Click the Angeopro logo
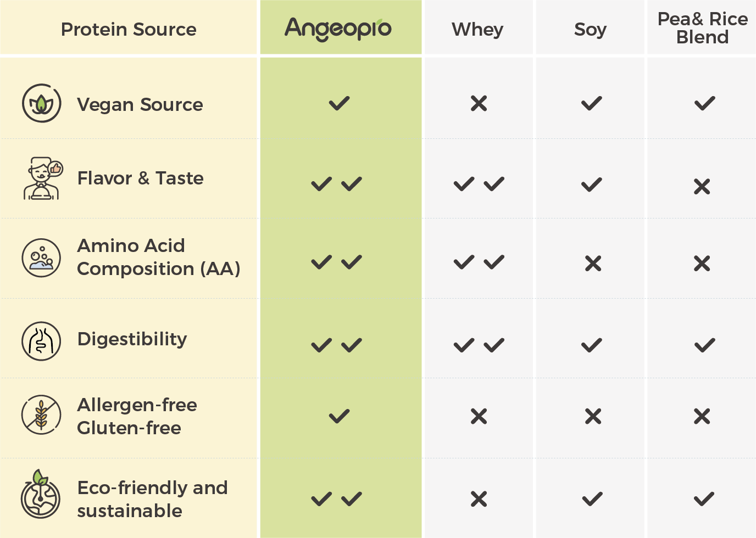The image size is (756, 538). click(x=338, y=29)
